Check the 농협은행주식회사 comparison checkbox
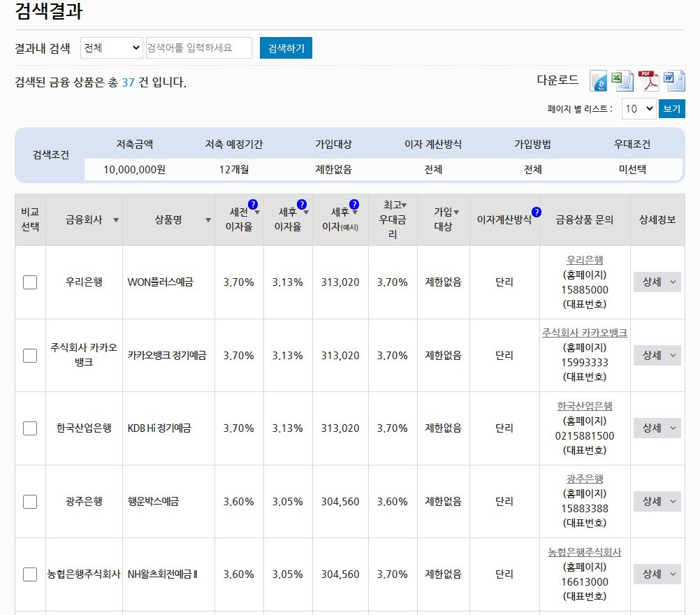This screenshot has width=700, height=615. click(30, 574)
